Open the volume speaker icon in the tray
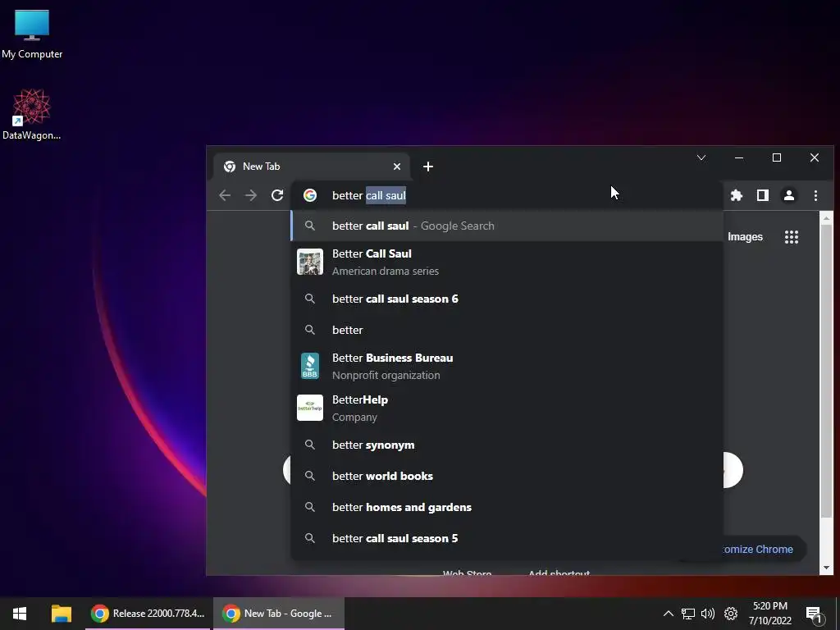840x630 pixels. [x=708, y=614]
